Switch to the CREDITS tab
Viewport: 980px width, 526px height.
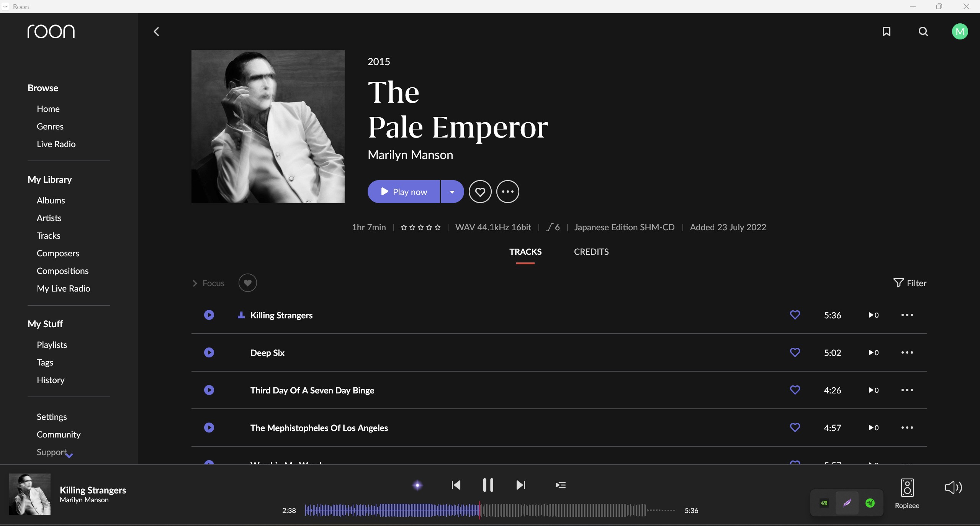(591, 252)
